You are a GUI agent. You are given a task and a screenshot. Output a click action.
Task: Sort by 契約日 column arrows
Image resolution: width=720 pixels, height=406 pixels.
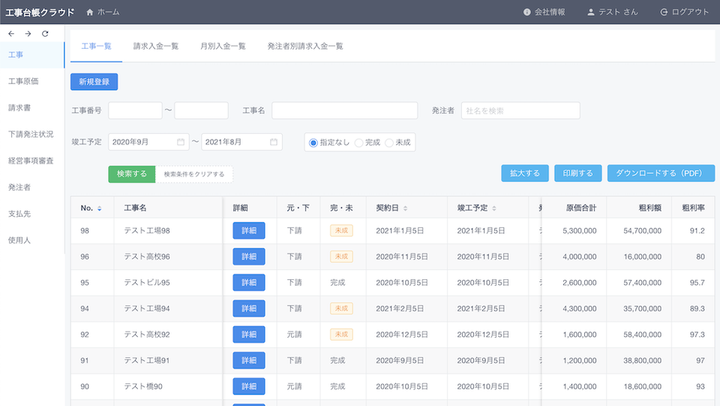click(405, 209)
